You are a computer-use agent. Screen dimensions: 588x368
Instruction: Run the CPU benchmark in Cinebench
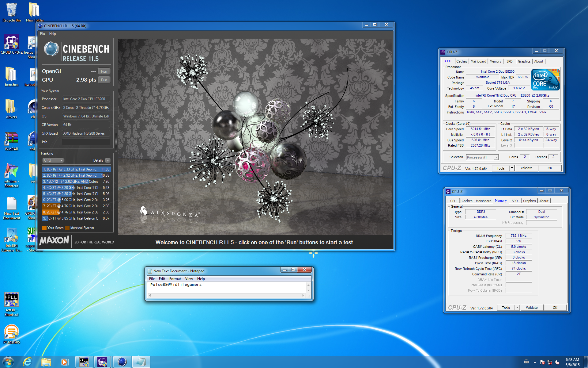click(104, 80)
